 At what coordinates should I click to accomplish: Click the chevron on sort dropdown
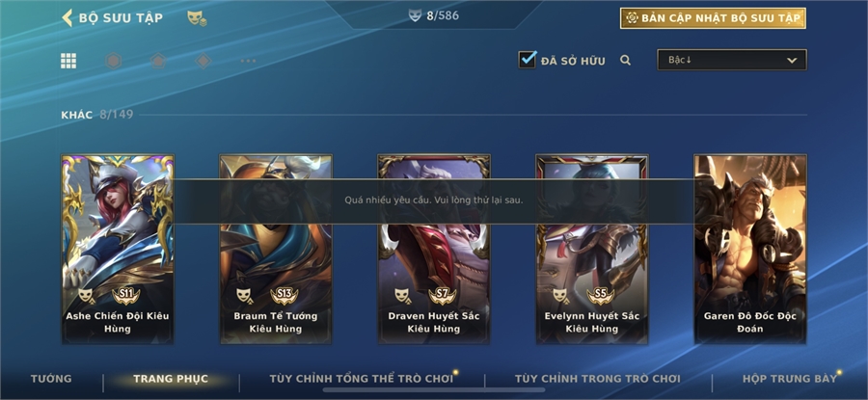(x=792, y=61)
